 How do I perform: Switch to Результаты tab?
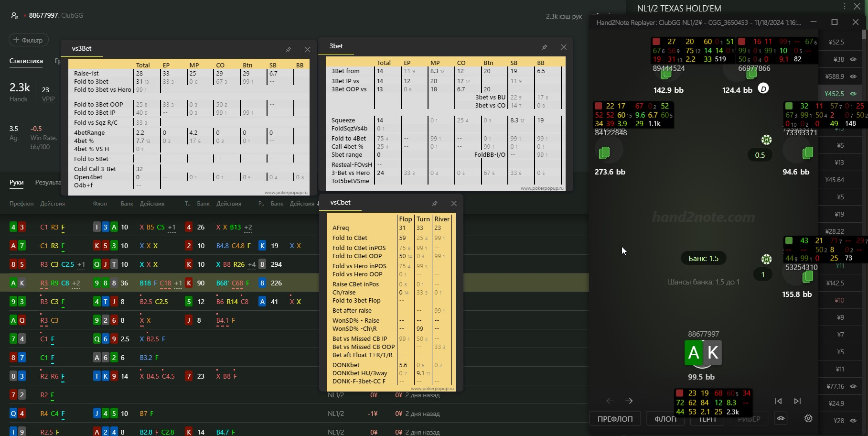pyautogui.click(x=48, y=183)
